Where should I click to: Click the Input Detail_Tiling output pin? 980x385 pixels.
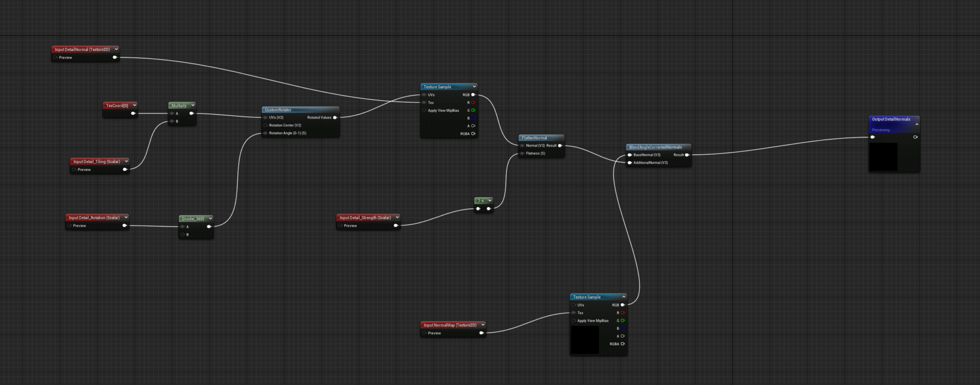125,169
